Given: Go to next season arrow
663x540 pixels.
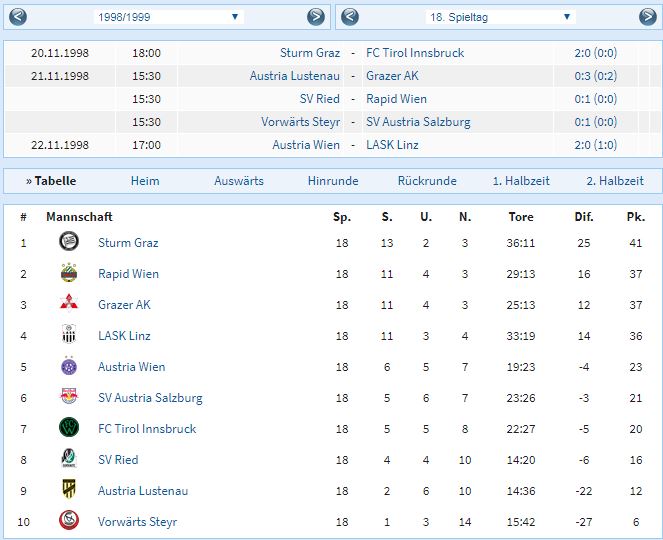Looking at the screenshot, I should 316,17.
